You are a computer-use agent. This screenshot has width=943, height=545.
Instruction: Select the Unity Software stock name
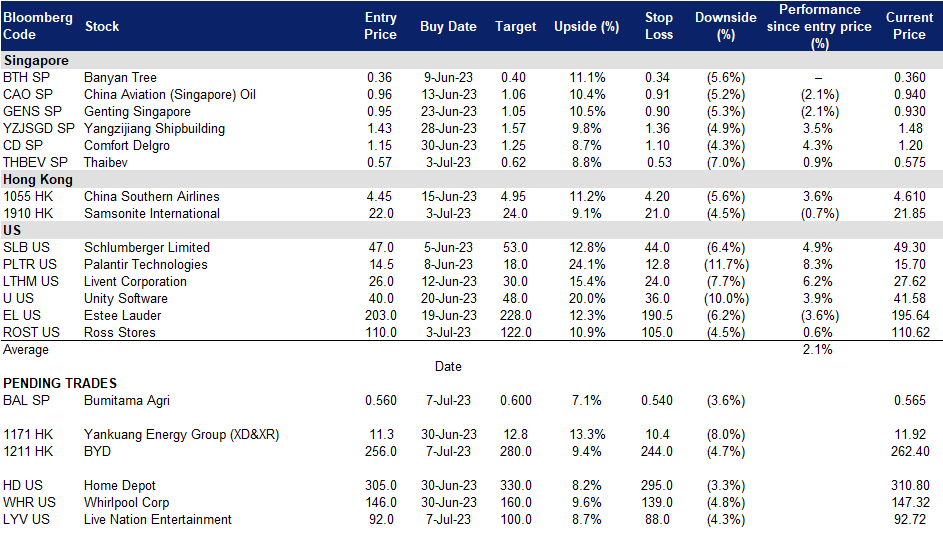click(126, 298)
